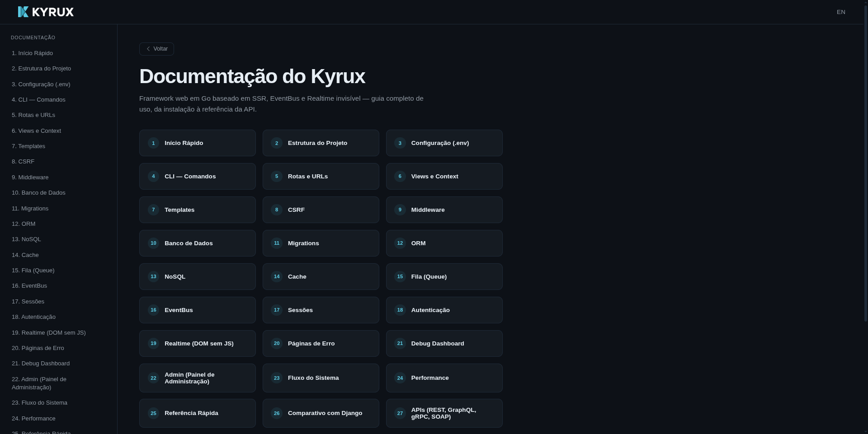This screenshot has height=434, width=868.
Task: Open the Comparativo com Django card
Action: point(321,413)
